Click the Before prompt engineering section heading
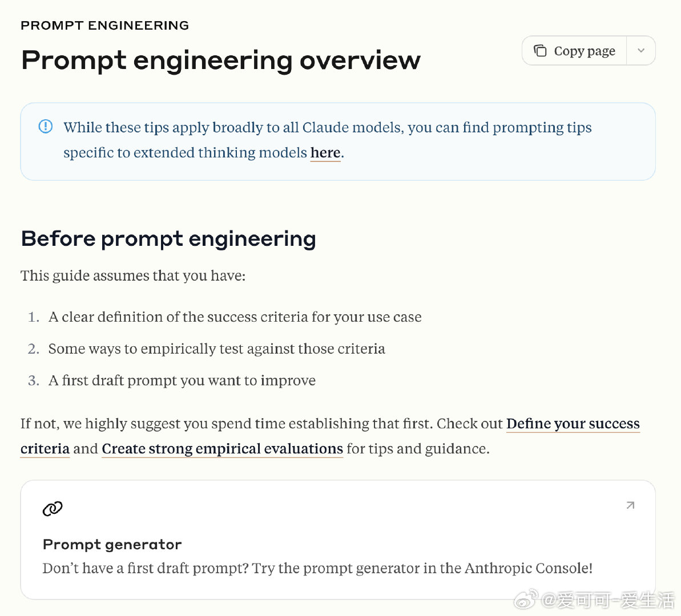Image resolution: width=681 pixels, height=616 pixels. point(168,239)
